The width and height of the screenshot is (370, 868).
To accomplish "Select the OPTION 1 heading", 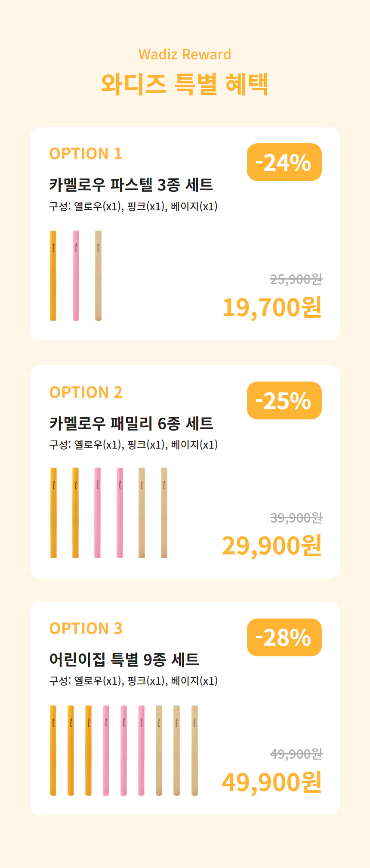I will point(86,154).
